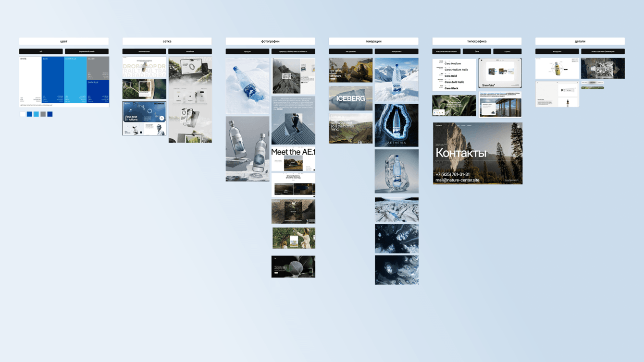Click the «воздушно» label under детали

(557, 51)
